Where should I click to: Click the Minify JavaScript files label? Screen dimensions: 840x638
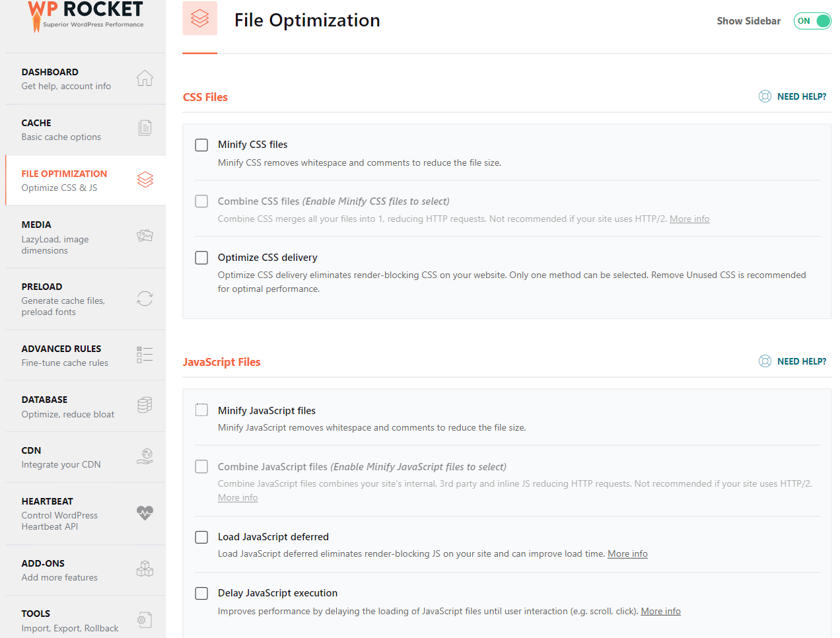point(267,411)
